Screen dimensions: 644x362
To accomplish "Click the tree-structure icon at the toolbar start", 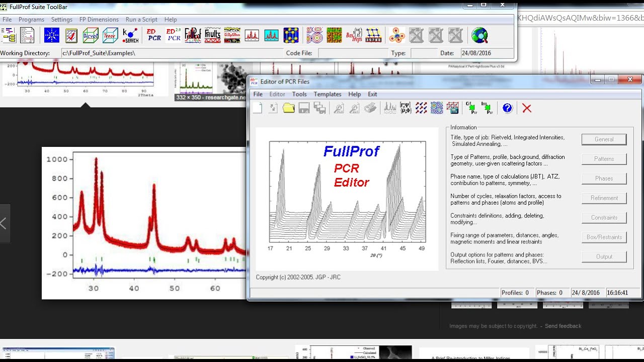I will (x=8, y=35).
